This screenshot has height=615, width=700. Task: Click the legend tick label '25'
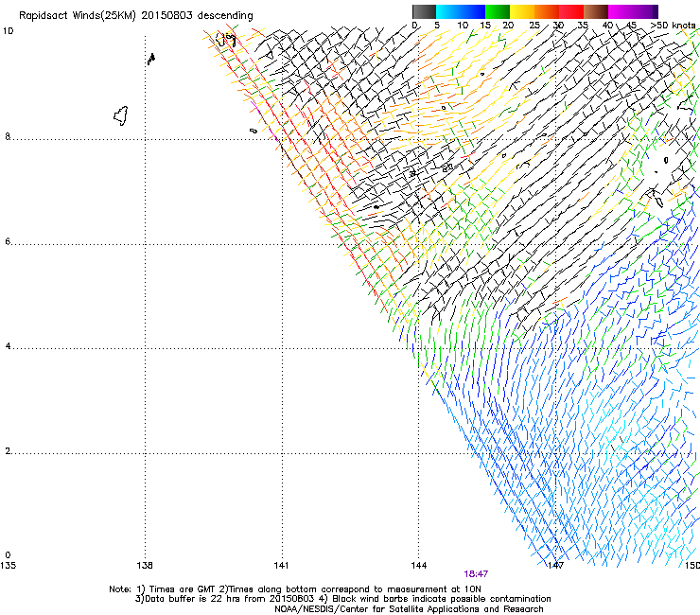pos(534,26)
